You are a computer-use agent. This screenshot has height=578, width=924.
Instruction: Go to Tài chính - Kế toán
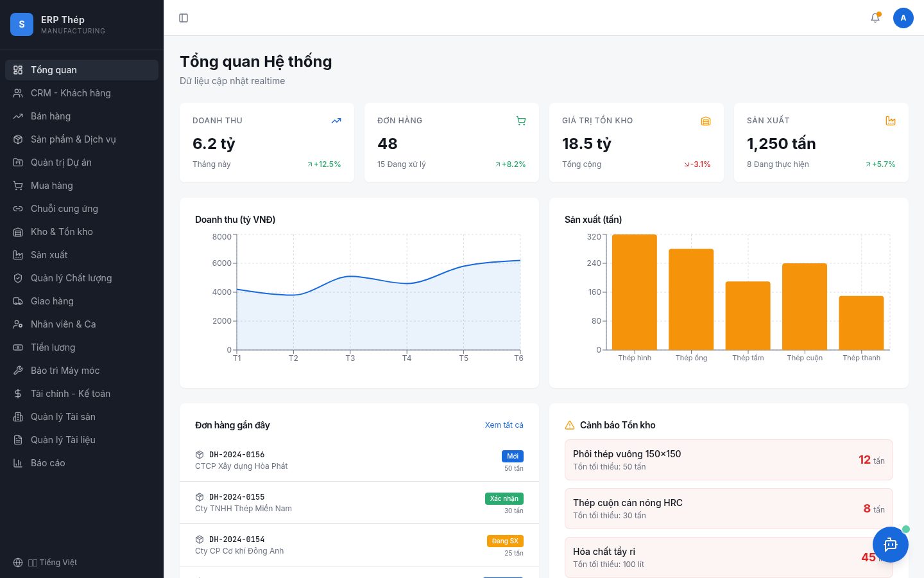pyautogui.click(x=81, y=394)
